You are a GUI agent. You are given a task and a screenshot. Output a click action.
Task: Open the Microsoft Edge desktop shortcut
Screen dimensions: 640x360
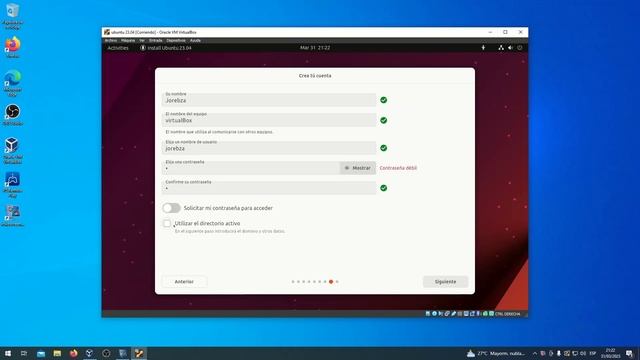[13, 83]
